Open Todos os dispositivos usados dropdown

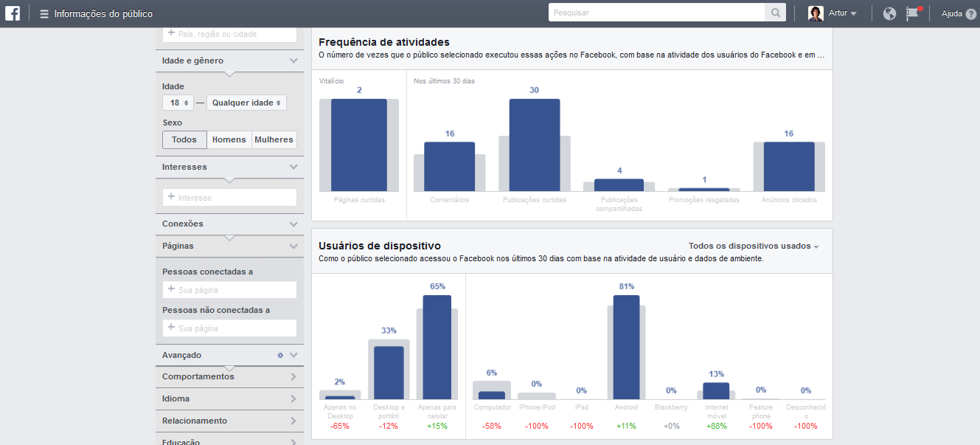[754, 246]
